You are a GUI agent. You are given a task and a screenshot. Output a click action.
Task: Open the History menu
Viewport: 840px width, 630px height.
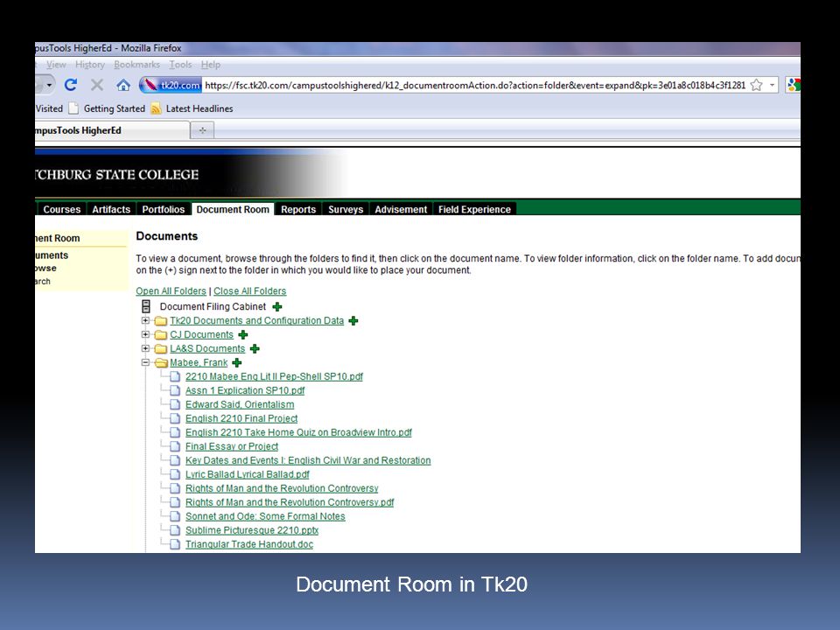pos(90,65)
